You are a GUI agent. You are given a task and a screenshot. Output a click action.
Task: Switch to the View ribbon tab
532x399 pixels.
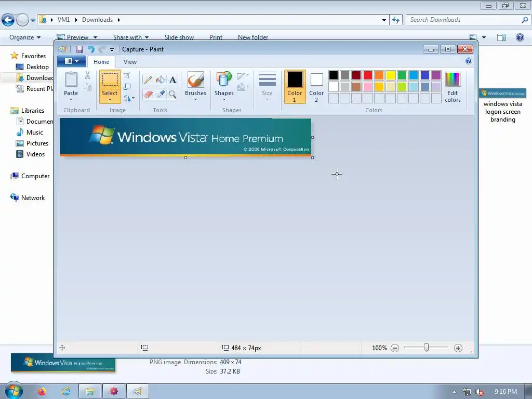130,62
